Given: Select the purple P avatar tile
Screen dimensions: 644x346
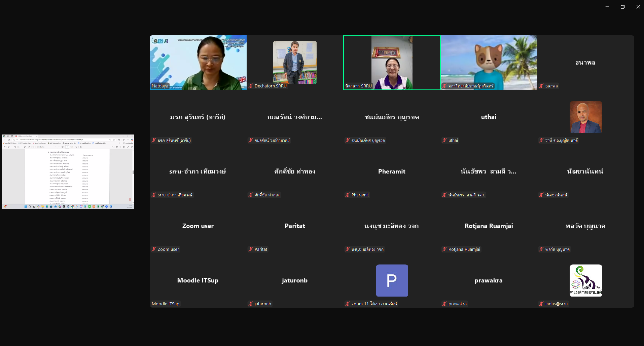Looking at the screenshot, I should (x=392, y=280).
